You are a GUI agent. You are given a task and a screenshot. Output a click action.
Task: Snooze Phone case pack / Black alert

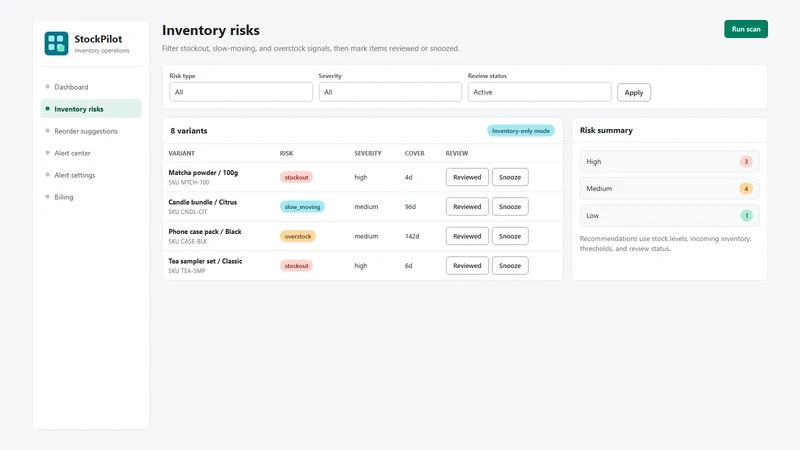(x=510, y=236)
